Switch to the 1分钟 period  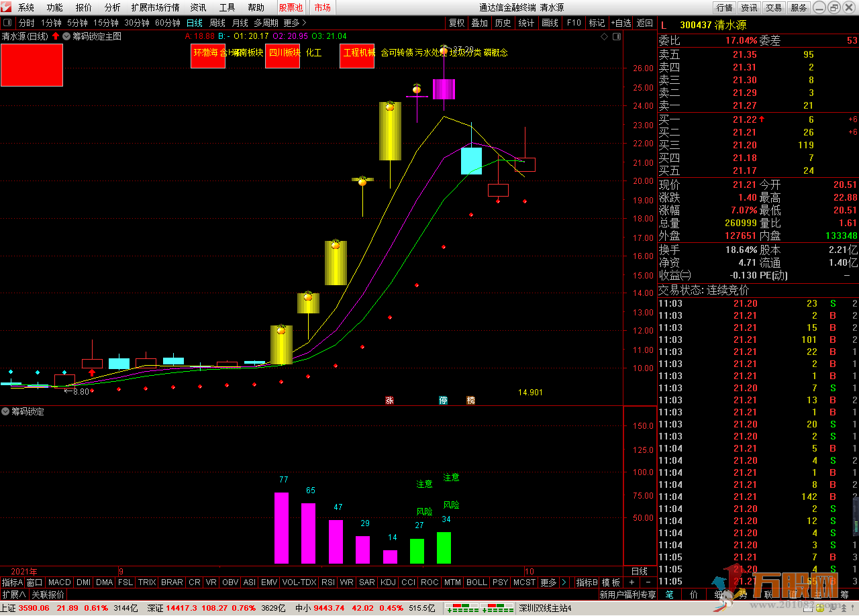pyautogui.click(x=51, y=23)
